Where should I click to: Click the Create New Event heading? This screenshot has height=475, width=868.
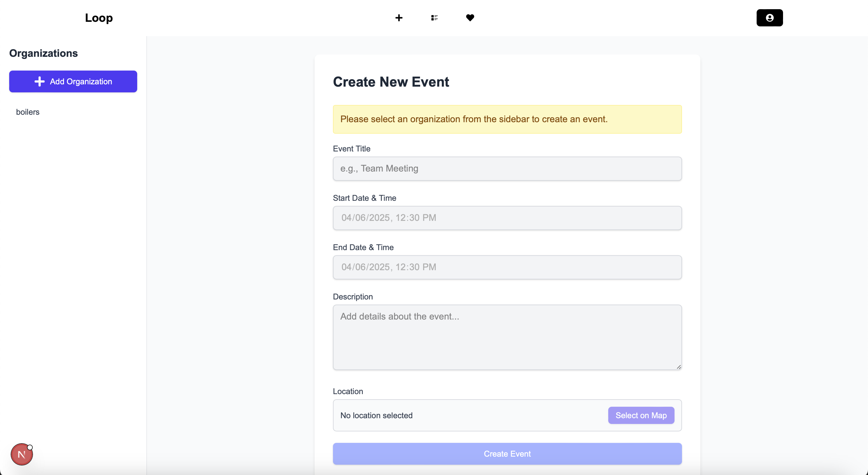pyautogui.click(x=391, y=82)
